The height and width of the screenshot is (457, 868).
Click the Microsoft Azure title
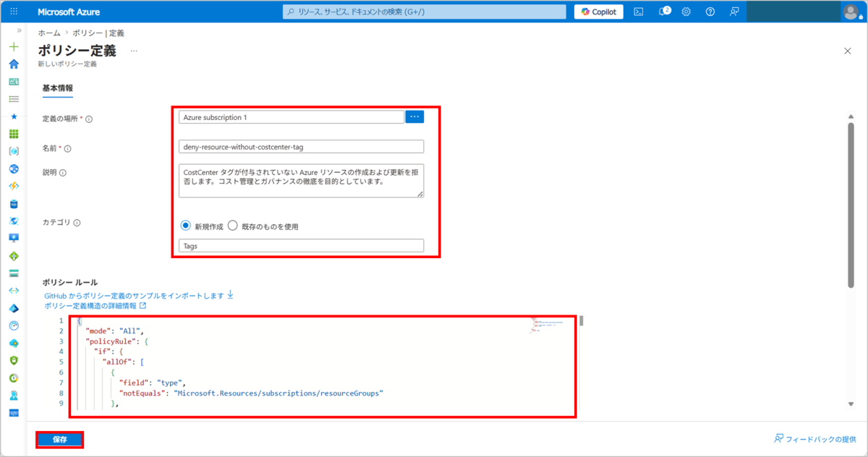tap(69, 12)
